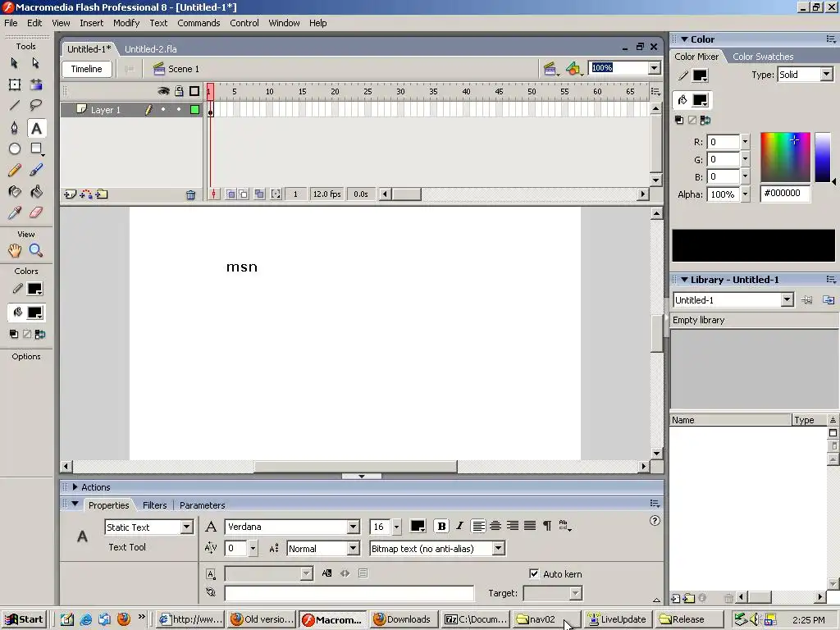The height and width of the screenshot is (630, 840).
Task: Select the Brush tool
Action: click(36, 171)
